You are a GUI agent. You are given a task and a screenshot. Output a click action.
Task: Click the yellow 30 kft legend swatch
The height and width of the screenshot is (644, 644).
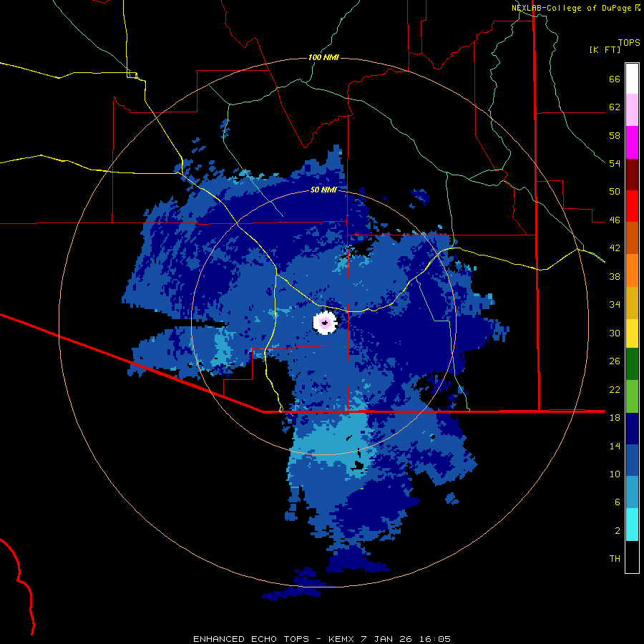pyautogui.click(x=632, y=333)
